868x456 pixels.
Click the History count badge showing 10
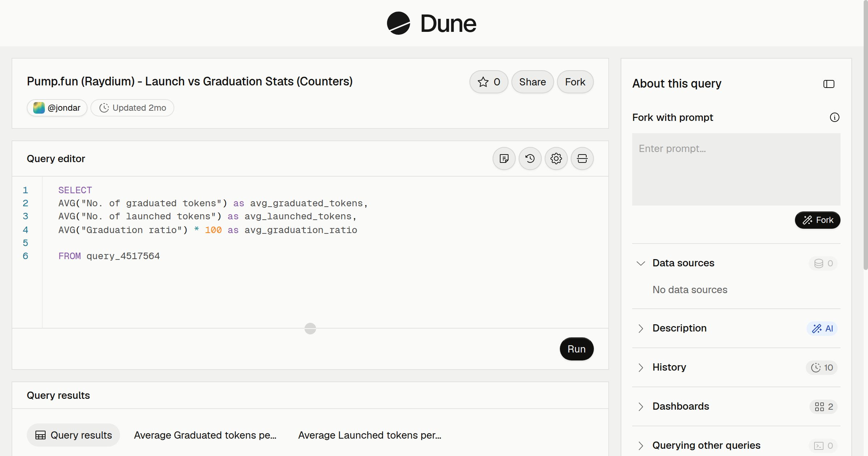pos(821,367)
